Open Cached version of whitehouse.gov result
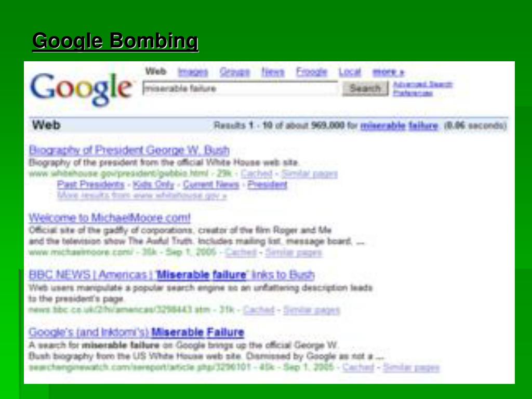Viewport: 532px width, 399px height. tap(257, 174)
